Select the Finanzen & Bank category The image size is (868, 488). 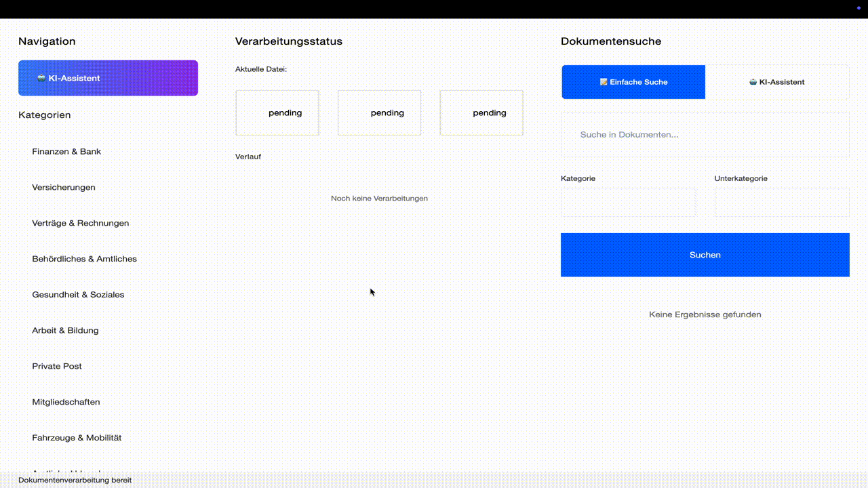coord(66,152)
